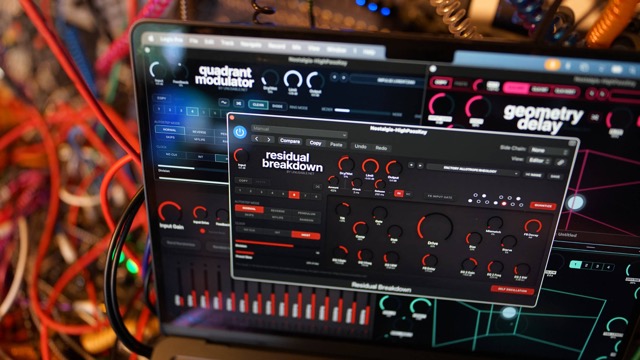Click Residual Breakdown randomize dice icon
The height and width of the screenshot is (360, 640).
(x=317, y=187)
